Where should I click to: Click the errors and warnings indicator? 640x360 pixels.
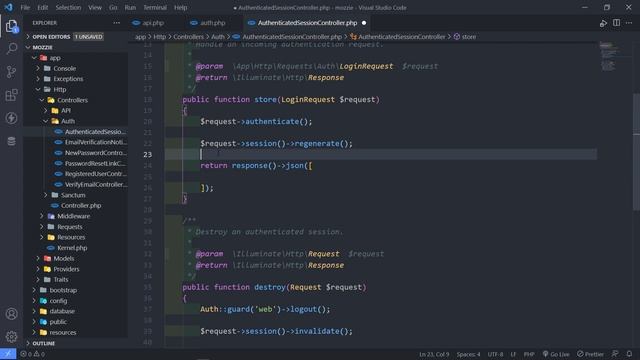(32, 354)
